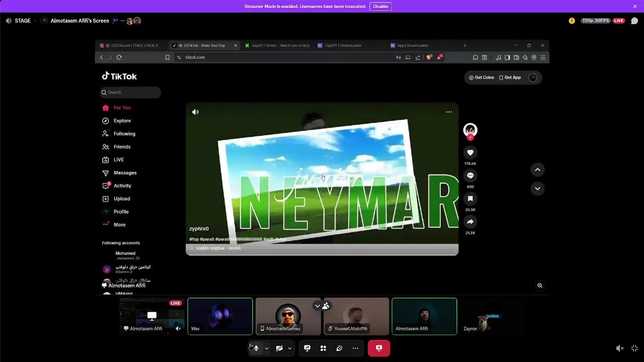Open the share screen button
Image resolution: width=644 pixels, height=362 pixels.
click(x=307, y=348)
